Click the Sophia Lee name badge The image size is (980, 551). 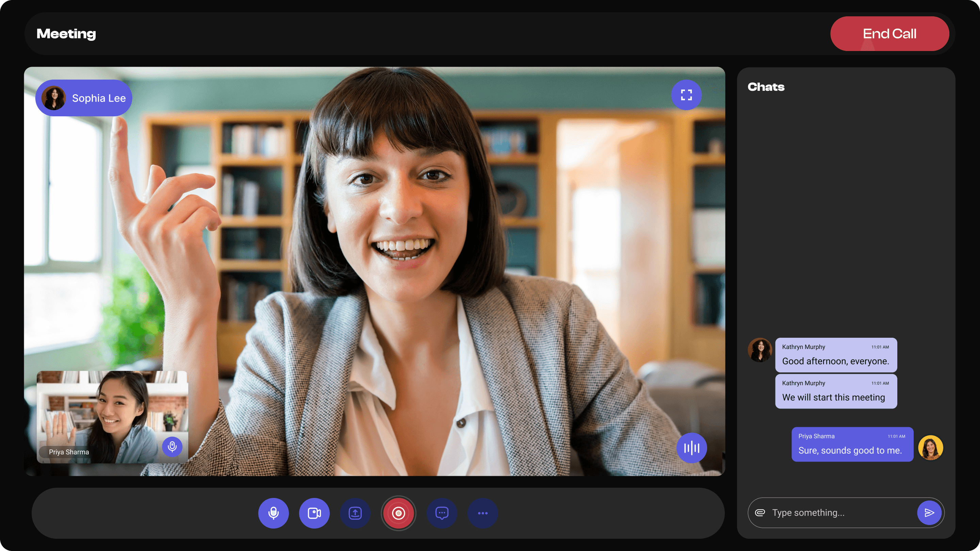84,98
